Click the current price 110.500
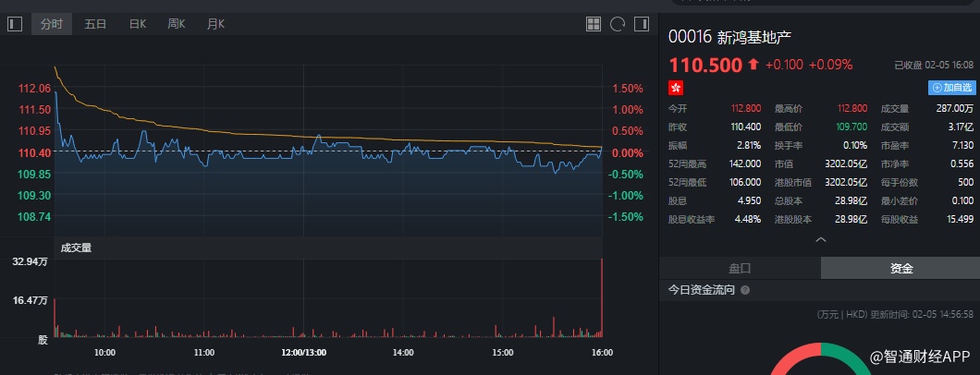This screenshot has width=980, height=375. 705,65
